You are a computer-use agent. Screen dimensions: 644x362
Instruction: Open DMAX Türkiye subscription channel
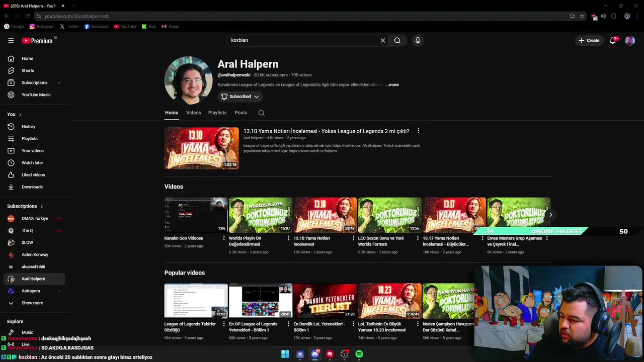pyautogui.click(x=34, y=219)
